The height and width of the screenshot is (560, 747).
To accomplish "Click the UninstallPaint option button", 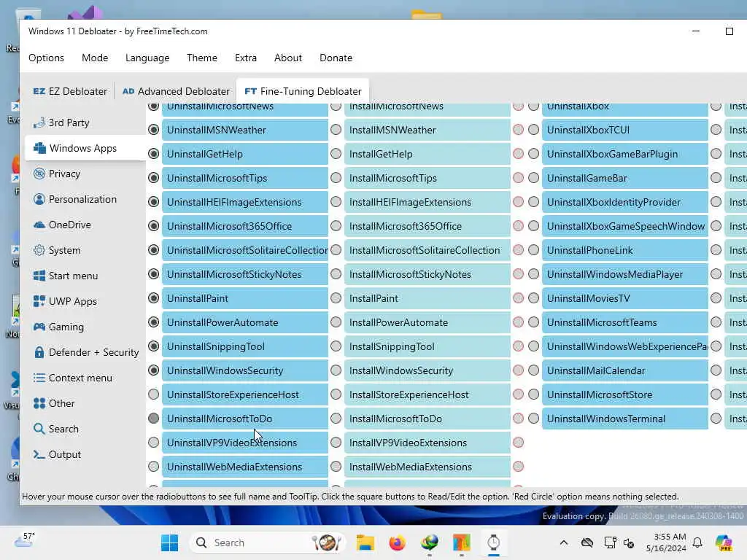I will tap(245, 298).
